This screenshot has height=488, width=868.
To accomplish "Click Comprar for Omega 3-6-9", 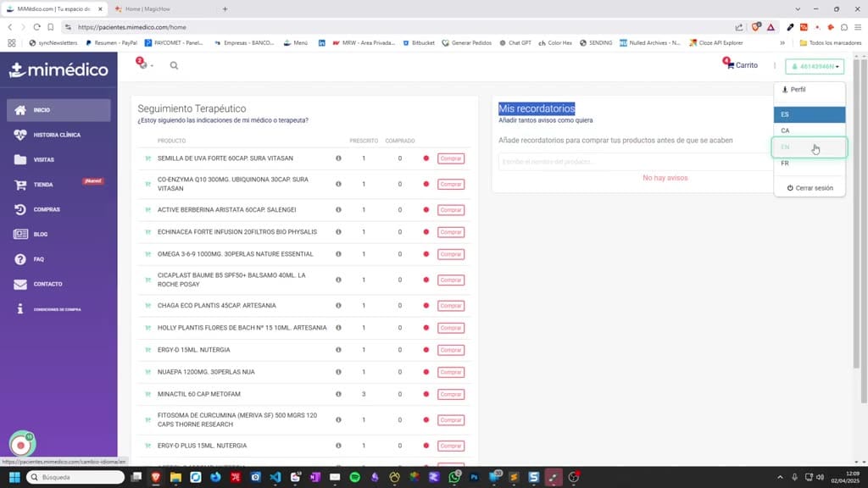I will tap(451, 254).
